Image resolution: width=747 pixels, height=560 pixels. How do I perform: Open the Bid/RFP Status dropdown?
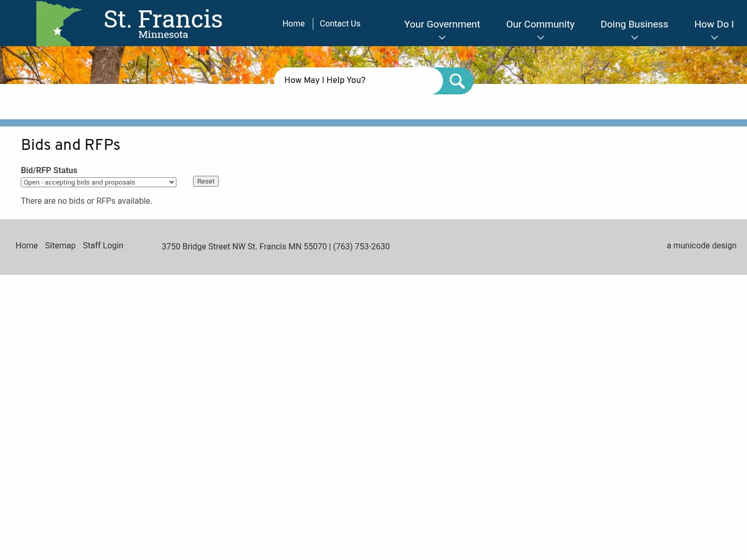coord(99,182)
